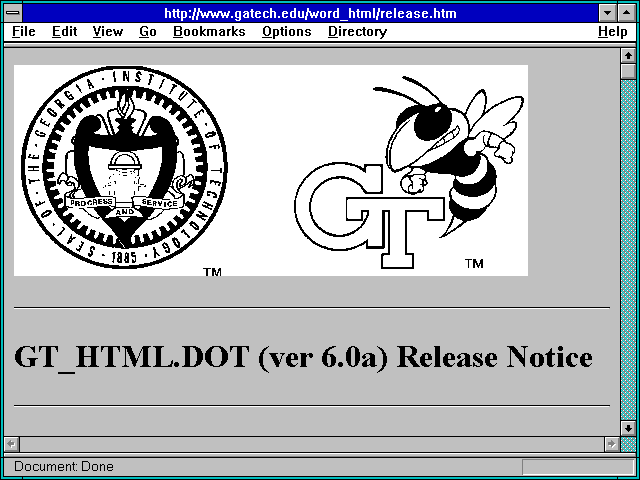Click the status bar progress indicator box
The height and width of the screenshot is (480, 640).
(x=578, y=466)
